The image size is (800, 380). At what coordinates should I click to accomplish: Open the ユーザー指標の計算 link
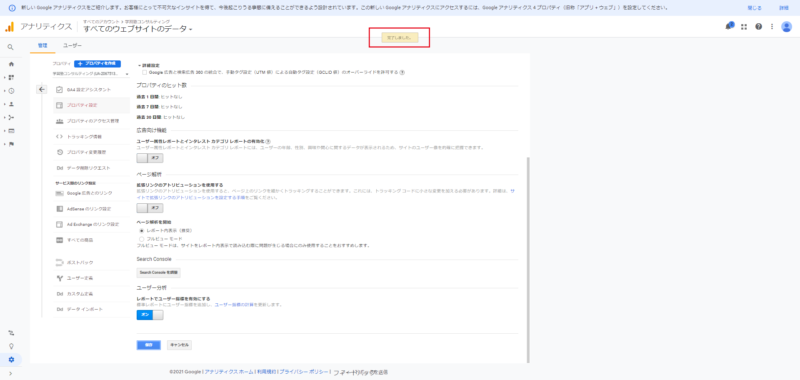click(x=234, y=305)
